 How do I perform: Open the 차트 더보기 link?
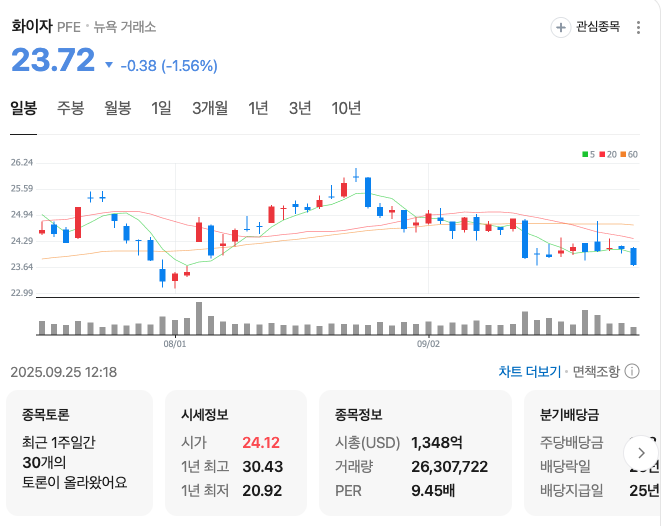click(529, 372)
